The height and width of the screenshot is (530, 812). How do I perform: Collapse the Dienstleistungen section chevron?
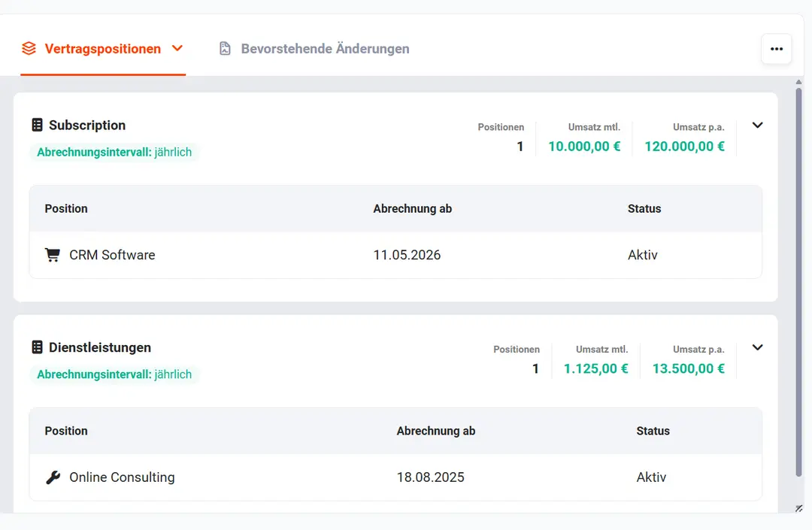[x=757, y=347]
